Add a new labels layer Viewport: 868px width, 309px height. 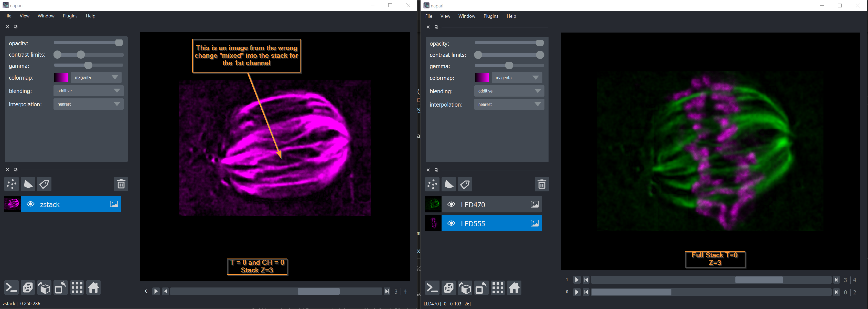[44, 184]
